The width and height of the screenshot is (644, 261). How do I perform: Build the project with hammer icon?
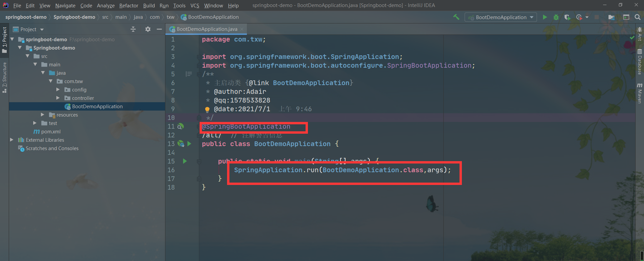pos(456,17)
